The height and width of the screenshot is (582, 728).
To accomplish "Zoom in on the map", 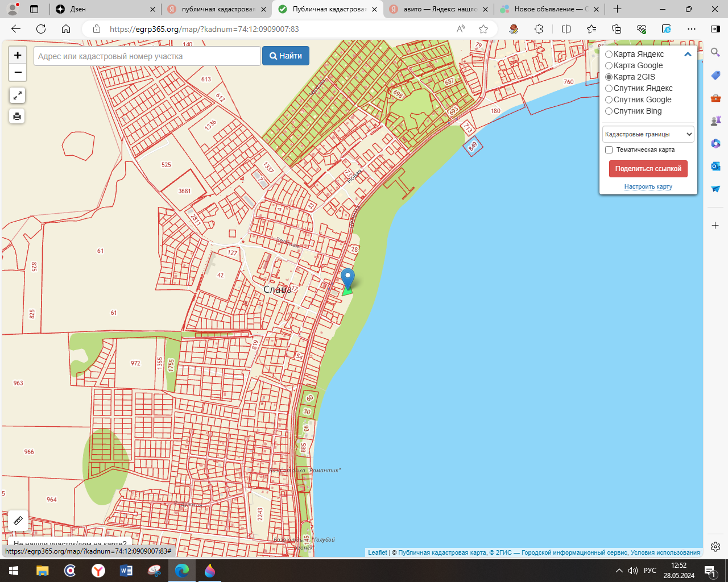I will (18, 55).
